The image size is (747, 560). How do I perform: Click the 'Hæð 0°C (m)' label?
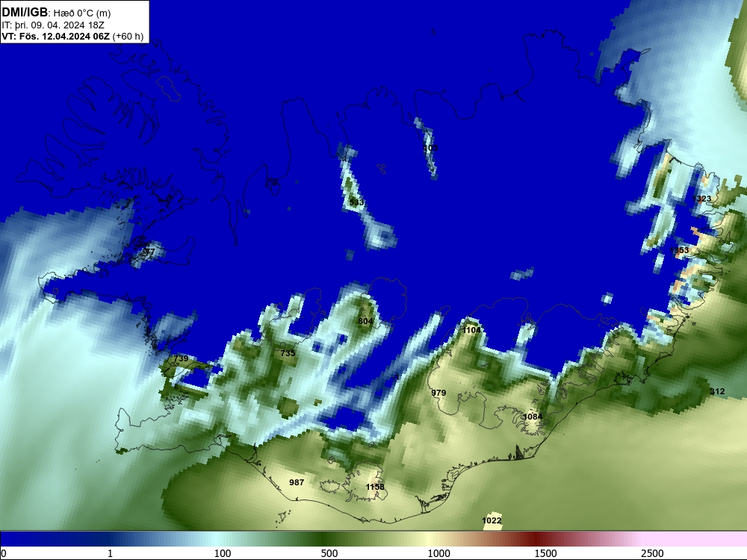(82, 13)
